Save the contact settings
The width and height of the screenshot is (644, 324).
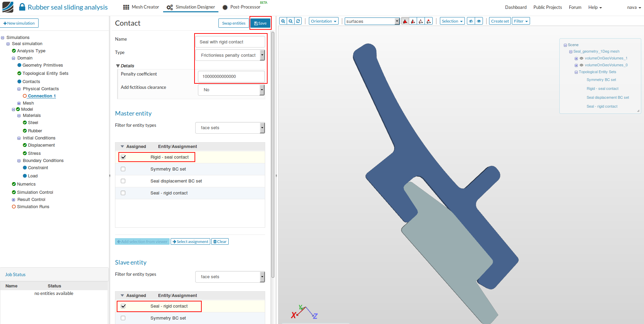(x=260, y=23)
